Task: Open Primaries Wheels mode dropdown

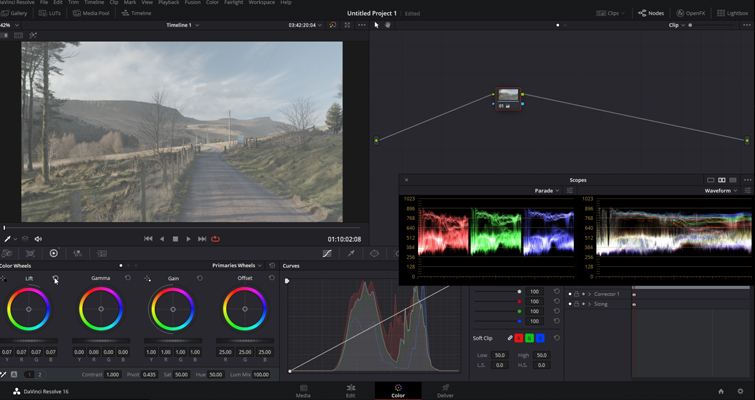Action: click(237, 266)
